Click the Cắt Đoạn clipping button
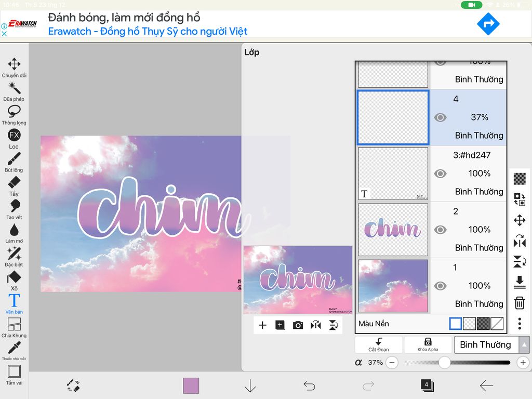Viewport: 532px width, 399px height. click(379, 345)
